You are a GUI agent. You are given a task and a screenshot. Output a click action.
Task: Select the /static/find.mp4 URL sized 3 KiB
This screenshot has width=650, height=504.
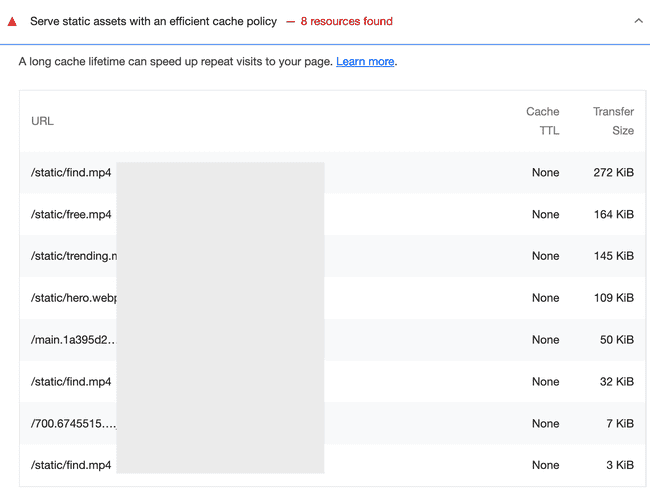click(71, 465)
